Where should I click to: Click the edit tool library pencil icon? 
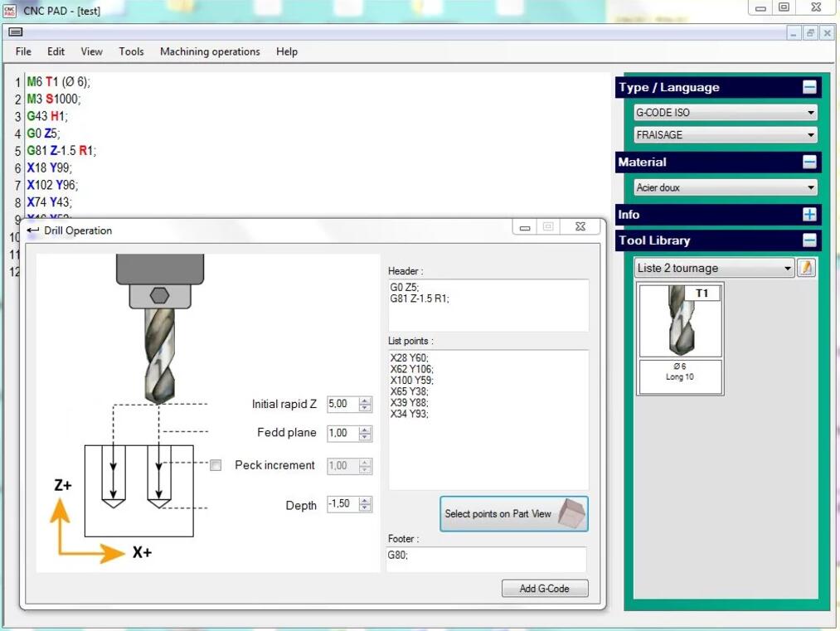point(806,267)
